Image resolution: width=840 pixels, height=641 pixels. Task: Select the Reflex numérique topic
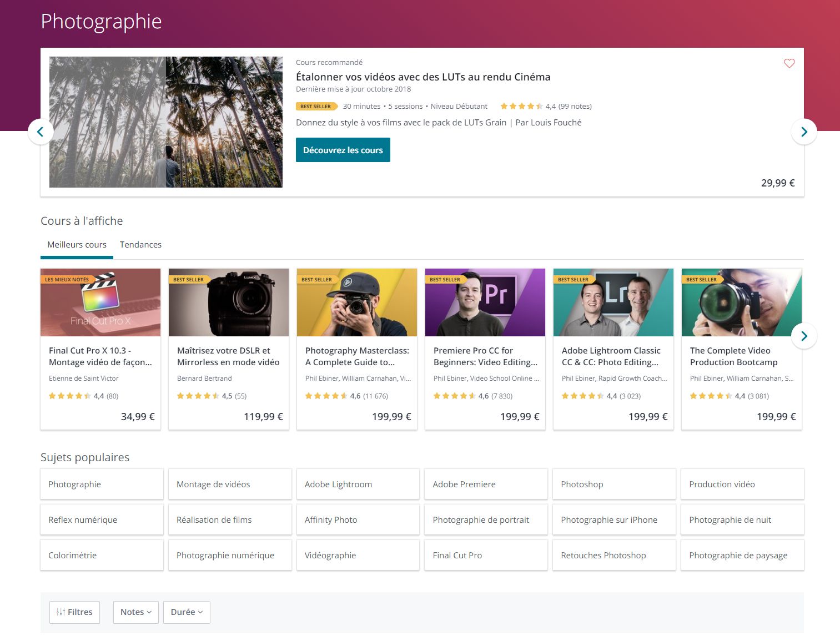click(102, 519)
